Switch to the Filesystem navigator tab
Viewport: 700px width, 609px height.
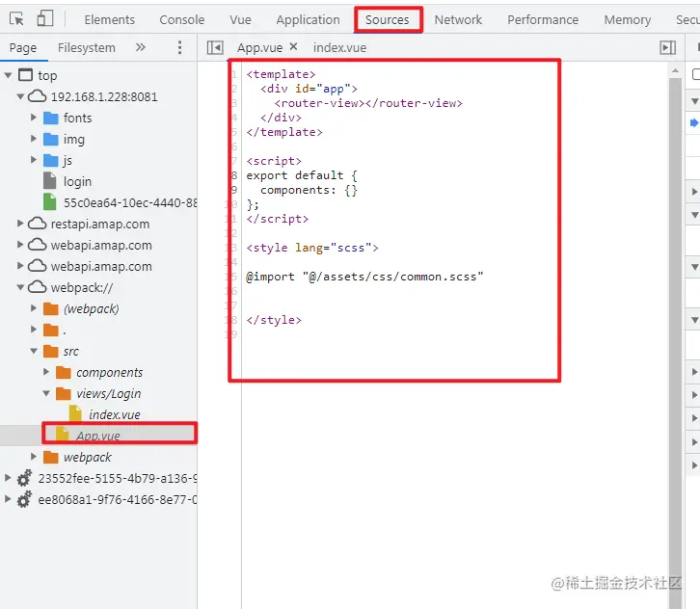86,48
